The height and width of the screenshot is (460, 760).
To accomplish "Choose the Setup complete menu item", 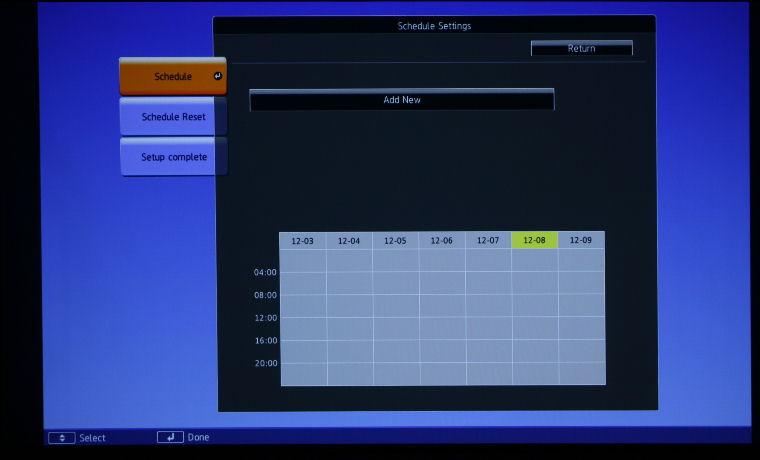I will tap(174, 157).
